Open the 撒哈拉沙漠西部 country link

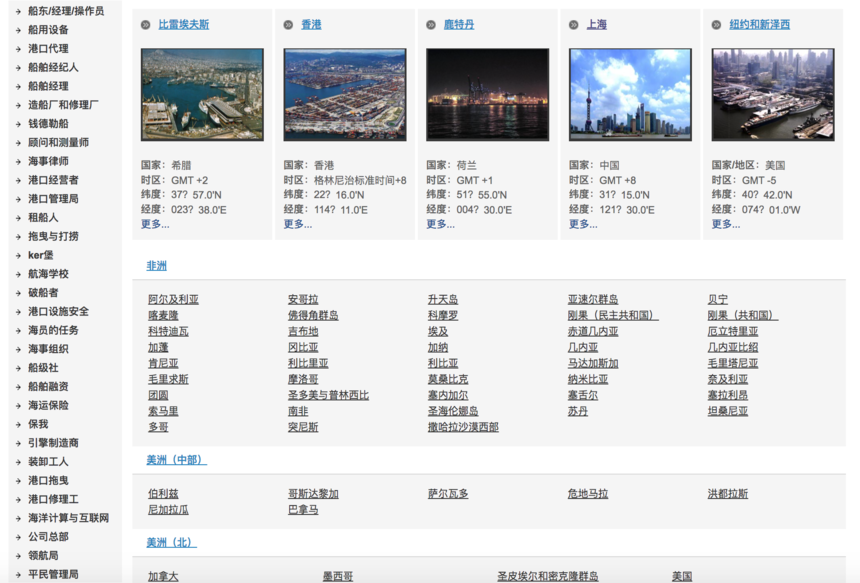tap(463, 427)
